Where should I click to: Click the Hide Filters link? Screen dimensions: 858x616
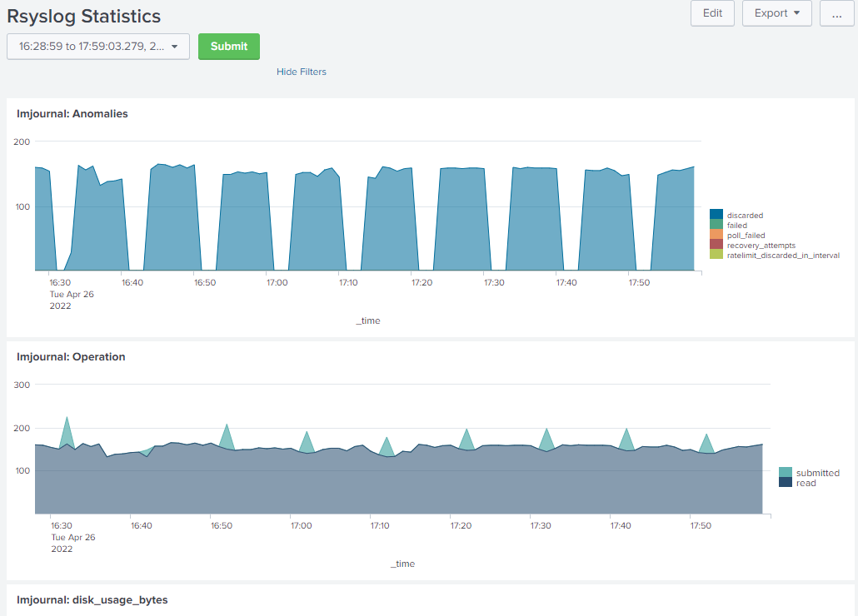[x=301, y=72]
